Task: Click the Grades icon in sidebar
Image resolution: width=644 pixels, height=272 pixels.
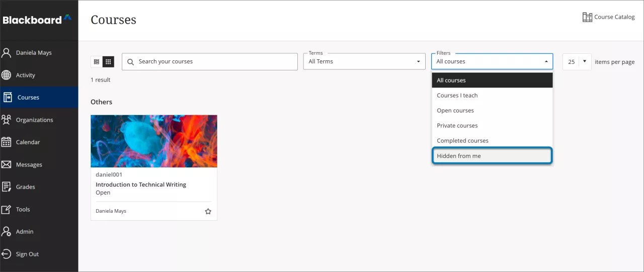Action: coord(7,187)
